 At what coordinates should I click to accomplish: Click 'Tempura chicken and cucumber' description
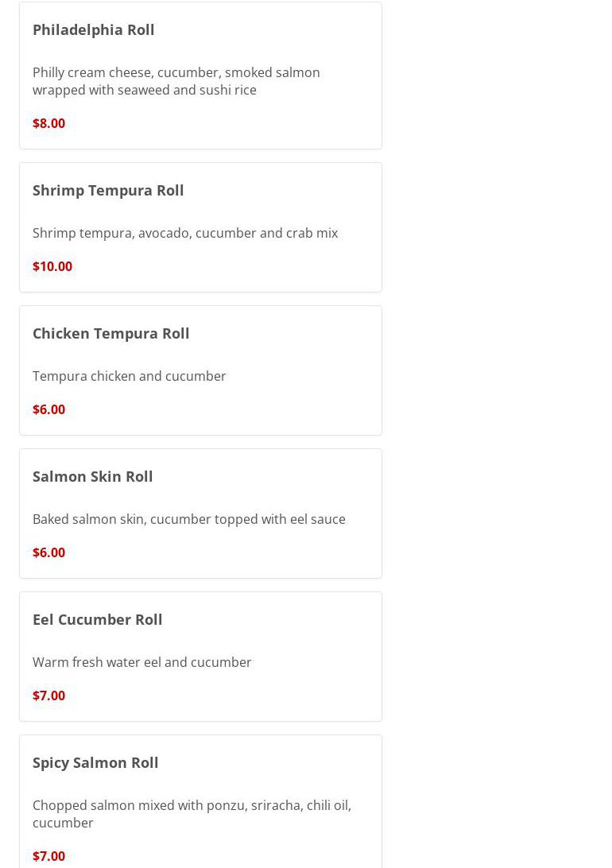[x=129, y=376]
